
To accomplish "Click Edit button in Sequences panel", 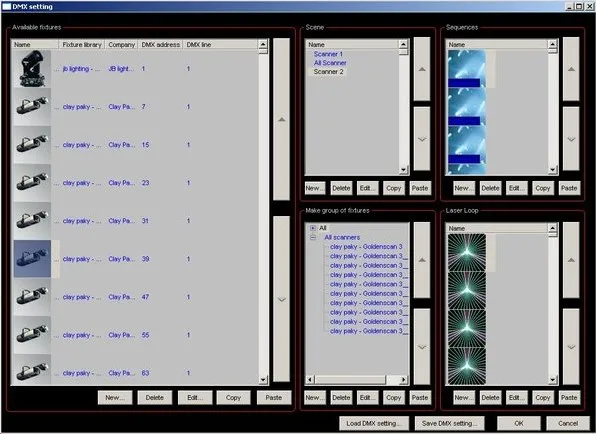I will [517, 188].
